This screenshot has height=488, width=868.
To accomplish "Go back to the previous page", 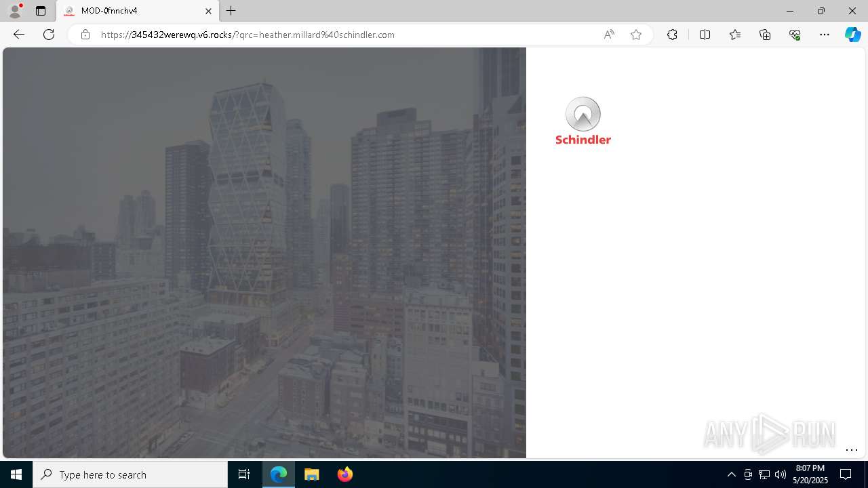I will click(19, 35).
